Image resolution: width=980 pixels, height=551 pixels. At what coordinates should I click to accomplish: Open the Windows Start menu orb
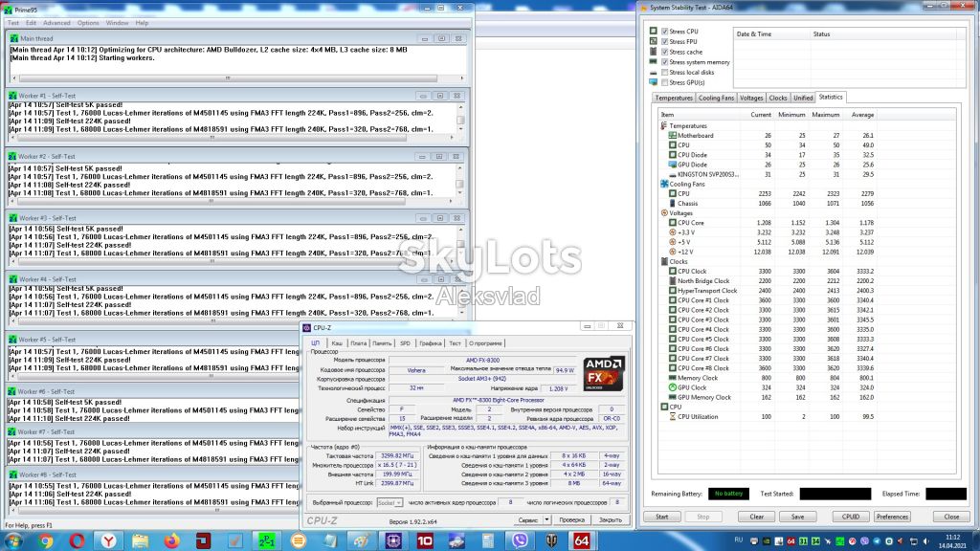pyautogui.click(x=13, y=540)
